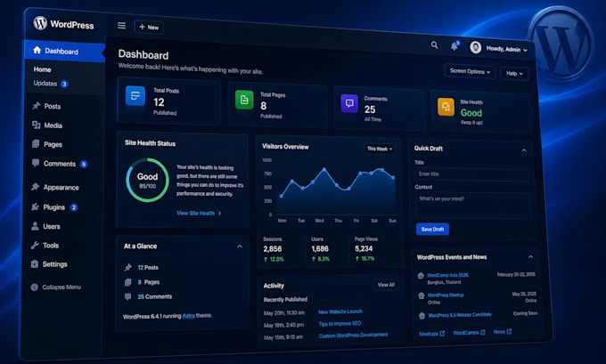Open the WordCamps external link

469,332
